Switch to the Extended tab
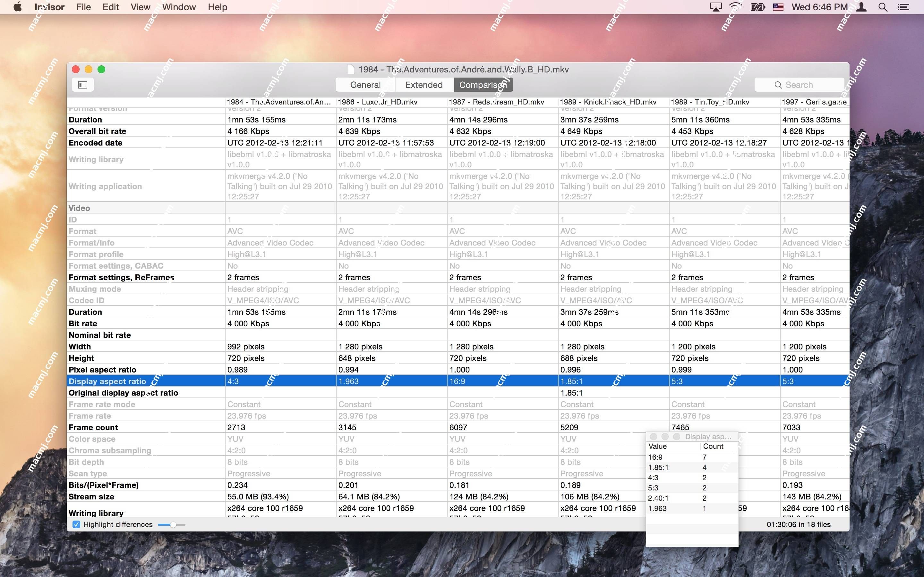Image resolution: width=924 pixels, height=577 pixels. coord(423,84)
